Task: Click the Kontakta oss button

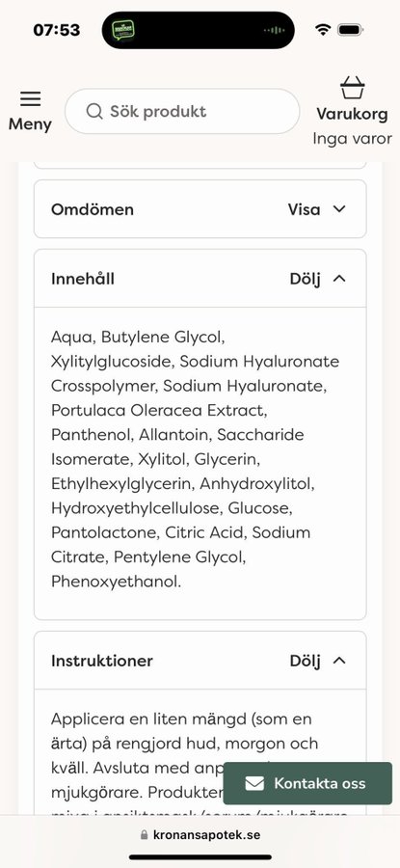Action: pyautogui.click(x=307, y=783)
